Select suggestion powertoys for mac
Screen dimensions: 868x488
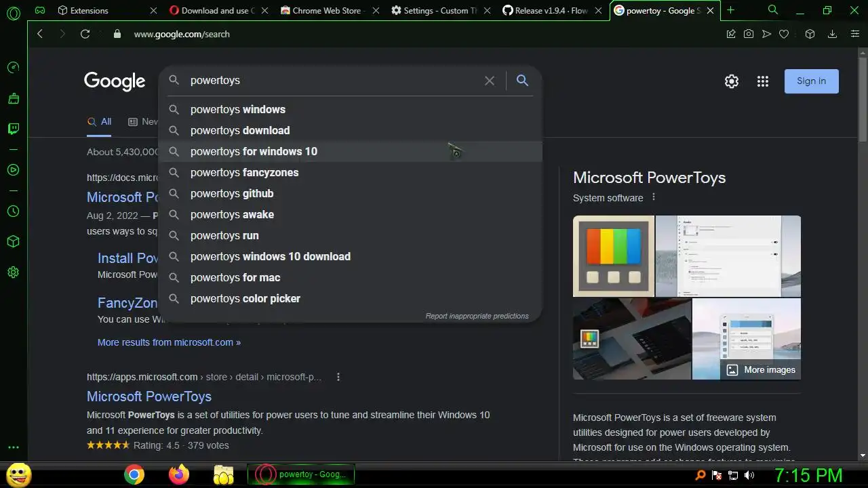351,277
